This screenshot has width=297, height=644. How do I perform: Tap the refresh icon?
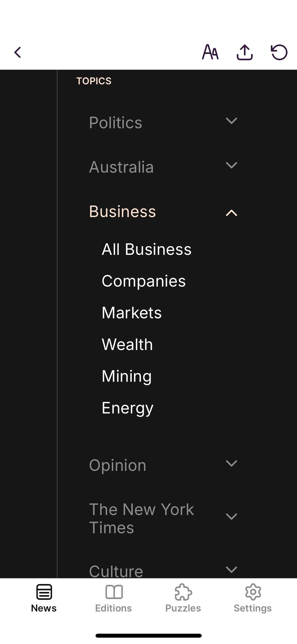tap(279, 52)
